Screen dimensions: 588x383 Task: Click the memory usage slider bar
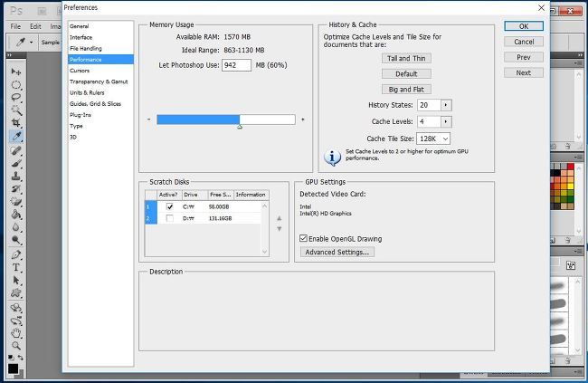pyautogui.click(x=226, y=120)
